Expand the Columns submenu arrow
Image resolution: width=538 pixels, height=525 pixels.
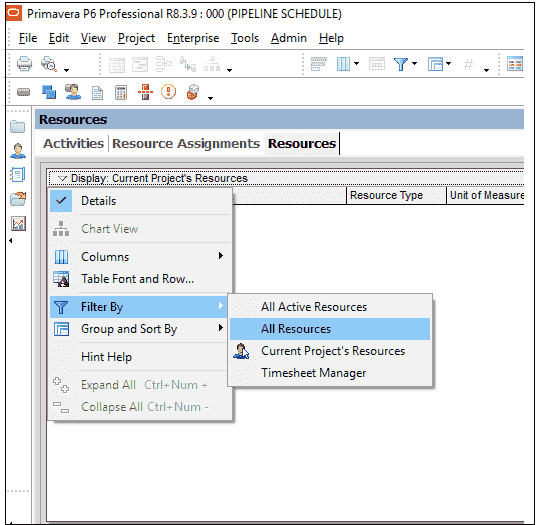pyautogui.click(x=221, y=256)
